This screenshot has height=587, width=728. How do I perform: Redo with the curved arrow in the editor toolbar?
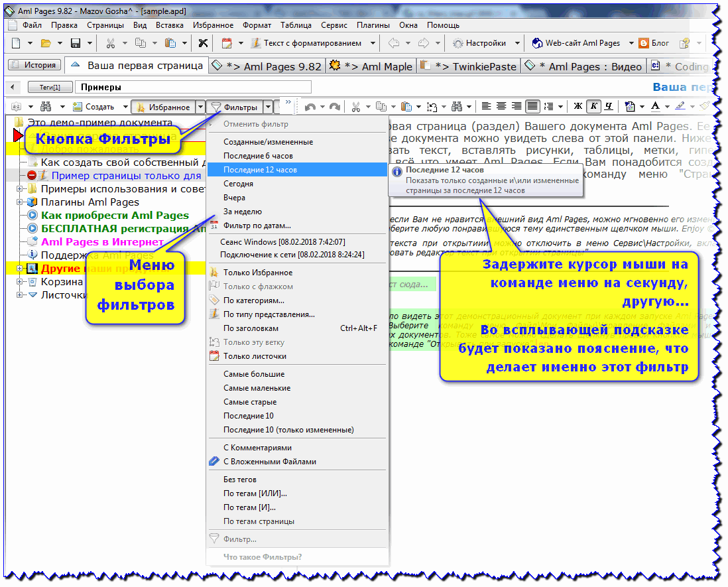pos(334,107)
